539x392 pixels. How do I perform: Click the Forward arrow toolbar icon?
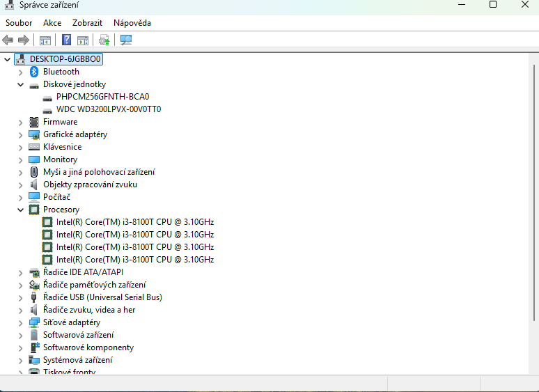click(x=24, y=40)
